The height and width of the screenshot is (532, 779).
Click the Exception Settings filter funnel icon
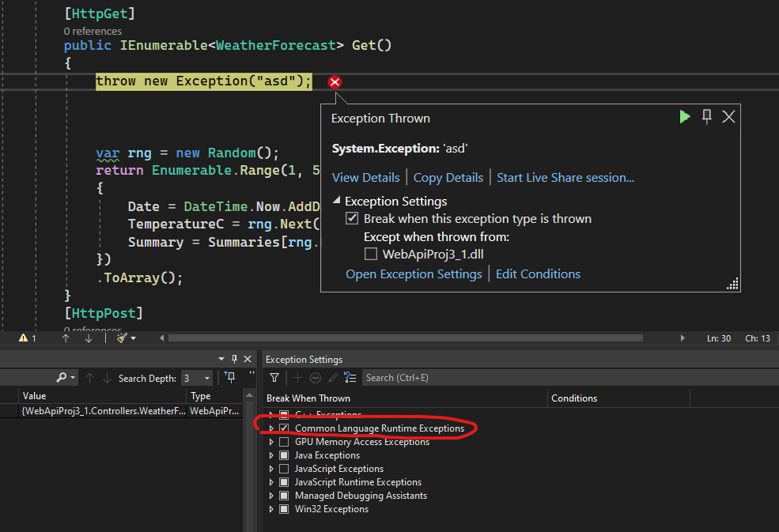[274, 378]
